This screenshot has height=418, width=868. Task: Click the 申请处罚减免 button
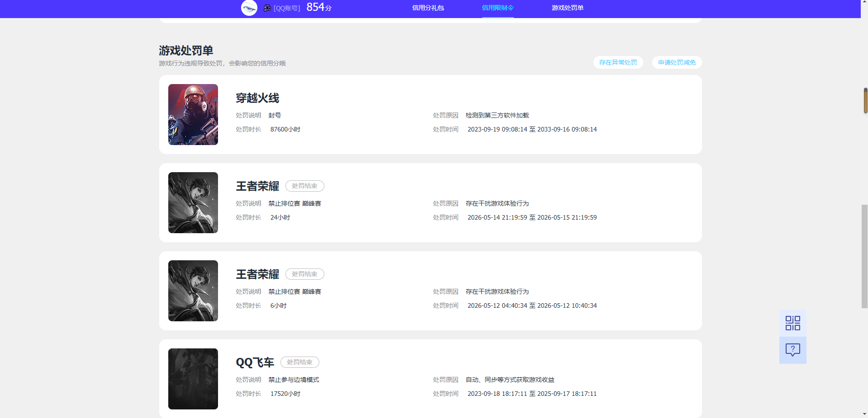[677, 62]
